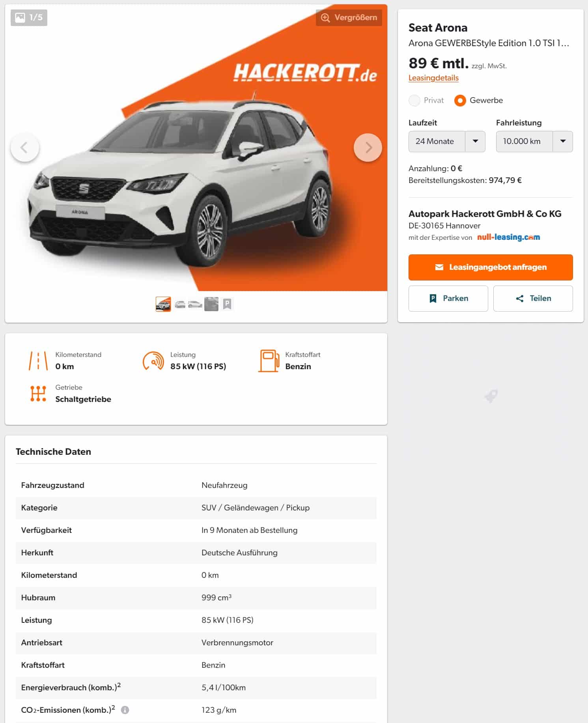Click the Parken bookmark button
Image resolution: width=588 pixels, height=723 pixels.
pyautogui.click(x=448, y=299)
